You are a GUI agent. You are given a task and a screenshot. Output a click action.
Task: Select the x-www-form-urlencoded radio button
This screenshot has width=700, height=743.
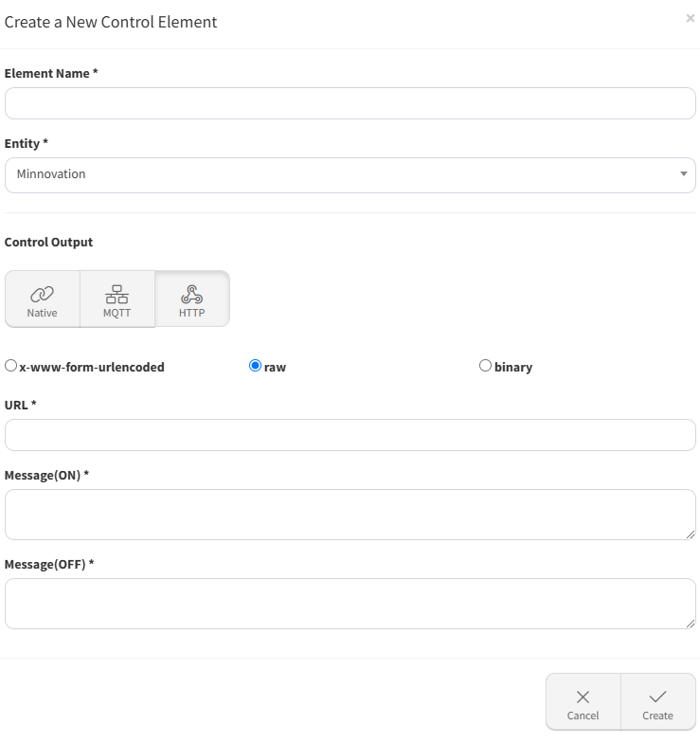pyautogui.click(x=10, y=366)
